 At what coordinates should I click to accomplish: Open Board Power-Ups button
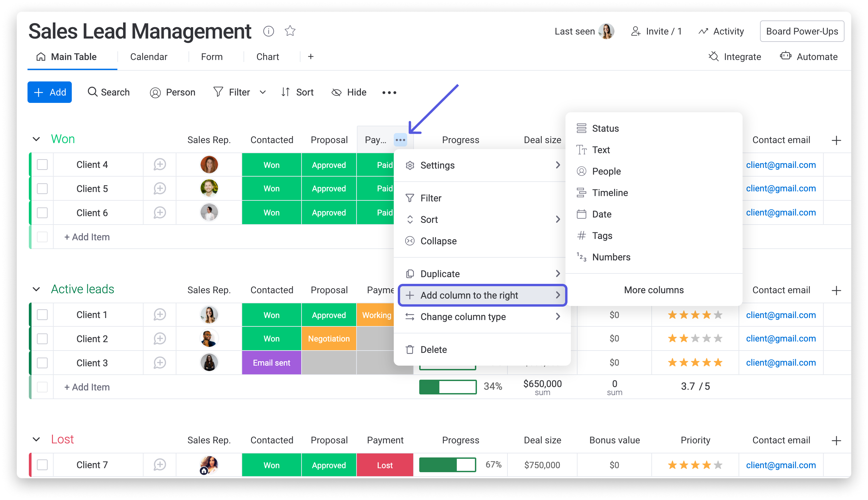coord(802,31)
